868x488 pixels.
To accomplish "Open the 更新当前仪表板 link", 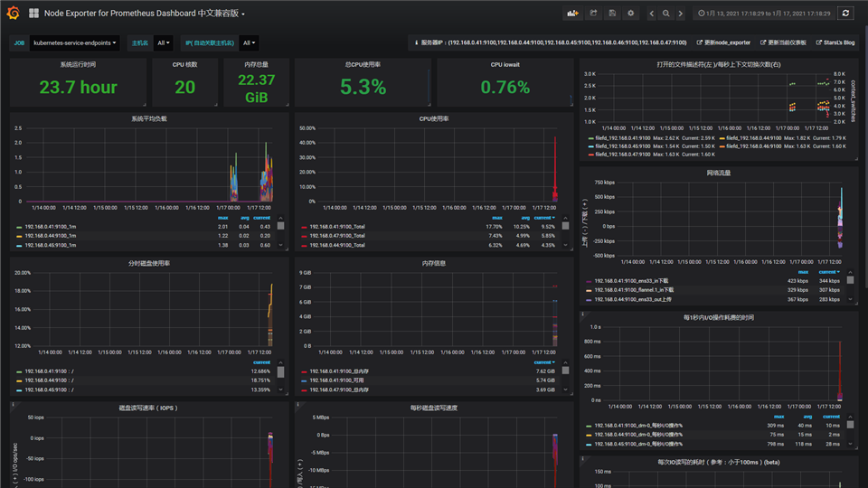I will pos(783,42).
